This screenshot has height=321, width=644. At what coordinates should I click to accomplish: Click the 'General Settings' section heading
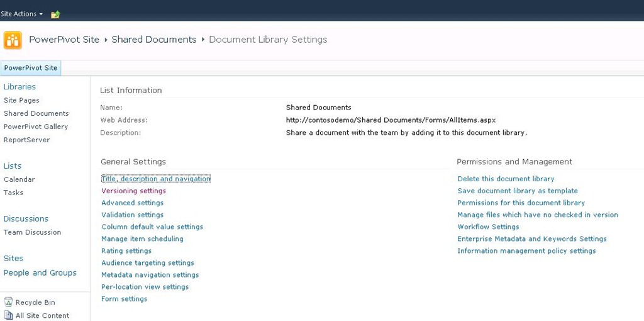pos(133,162)
